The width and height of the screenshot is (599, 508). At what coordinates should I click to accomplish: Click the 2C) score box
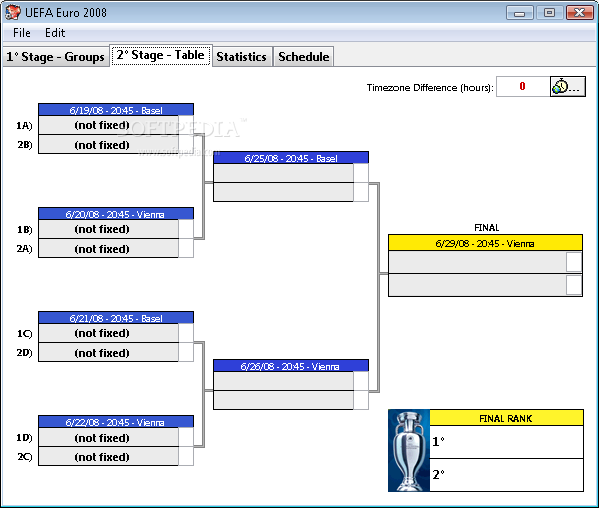(186, 456)
